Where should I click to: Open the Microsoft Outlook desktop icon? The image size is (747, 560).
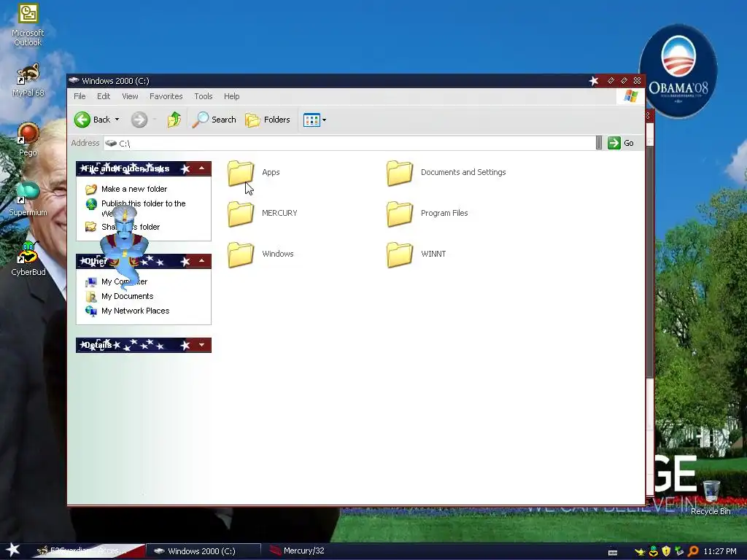(28, 25)
